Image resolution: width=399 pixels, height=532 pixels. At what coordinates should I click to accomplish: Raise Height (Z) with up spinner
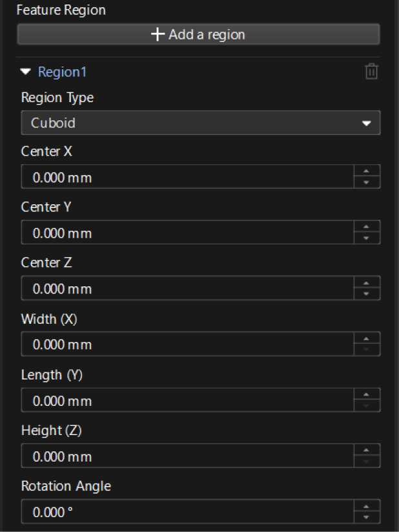[367, 451]
